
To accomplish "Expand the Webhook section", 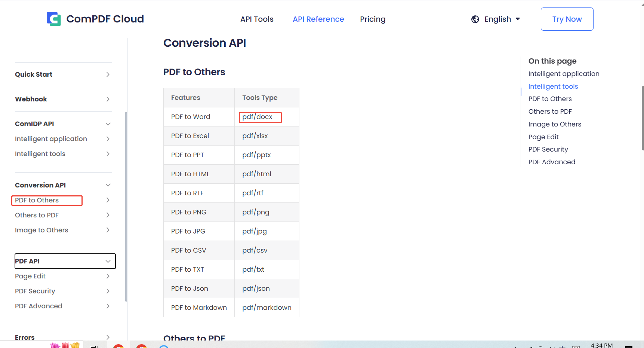I will coord(108,99).
